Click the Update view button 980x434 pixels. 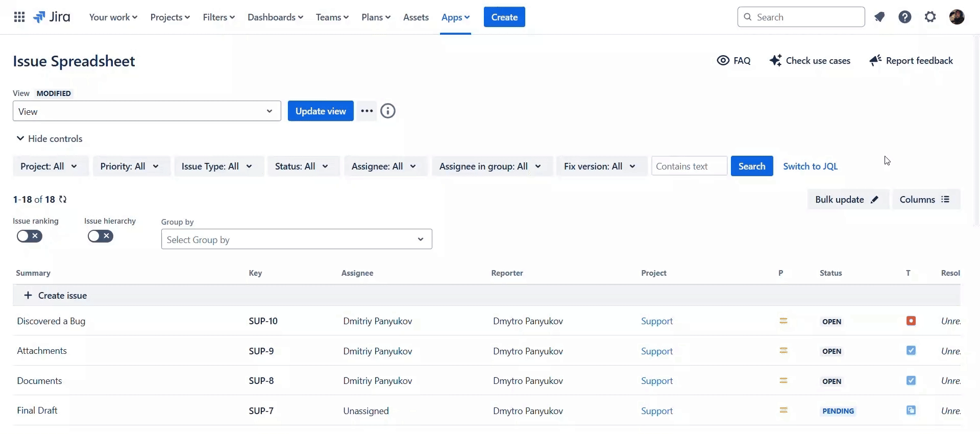(321, 111)
